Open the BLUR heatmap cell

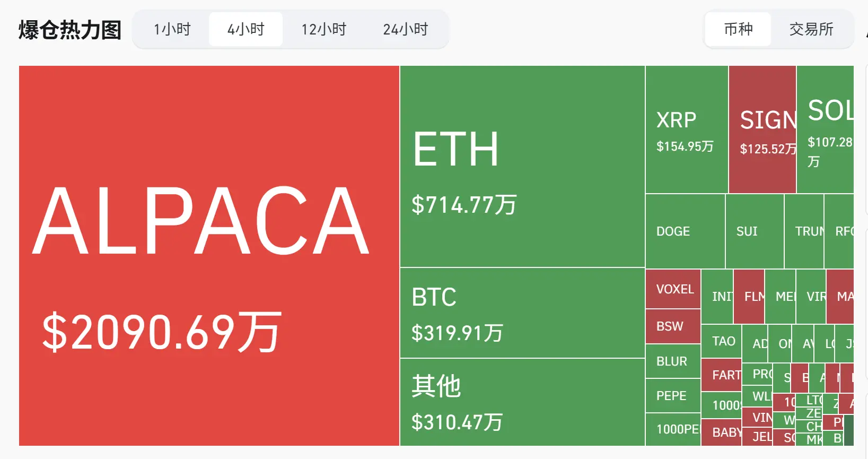tap(671, 361)
